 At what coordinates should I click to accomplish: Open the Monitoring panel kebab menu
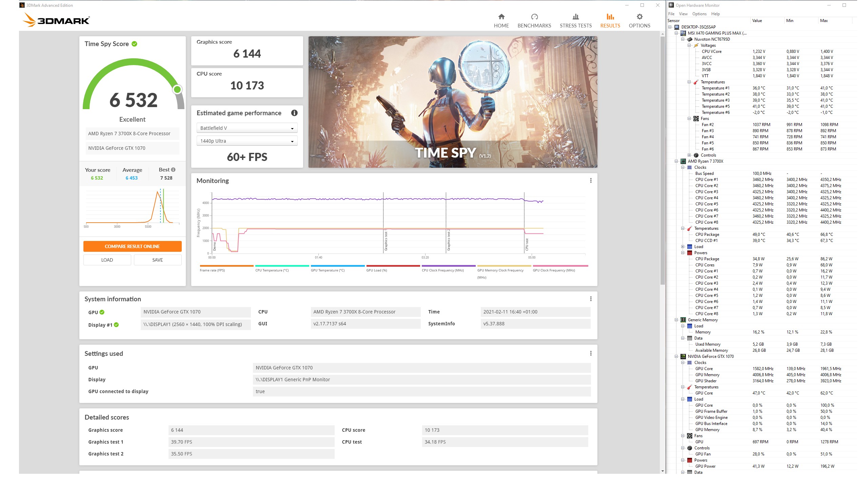(x=591, y=181)
